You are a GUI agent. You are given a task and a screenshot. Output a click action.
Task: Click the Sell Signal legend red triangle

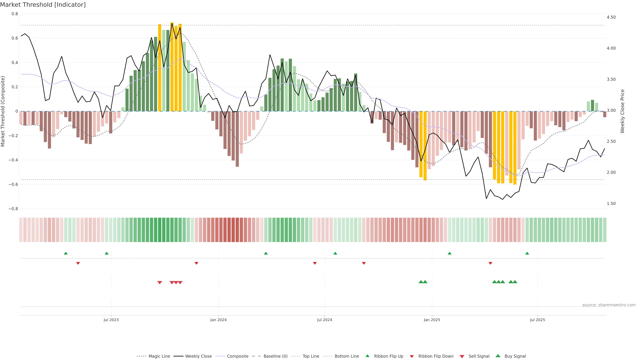[x=462, y=356]
